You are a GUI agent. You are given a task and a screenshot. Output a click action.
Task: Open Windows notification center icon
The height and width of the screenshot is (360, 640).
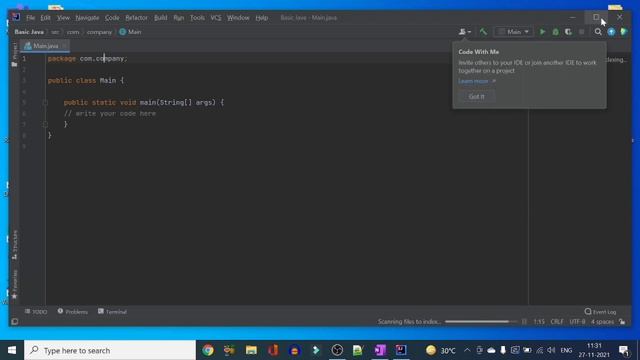coord(624,350)
